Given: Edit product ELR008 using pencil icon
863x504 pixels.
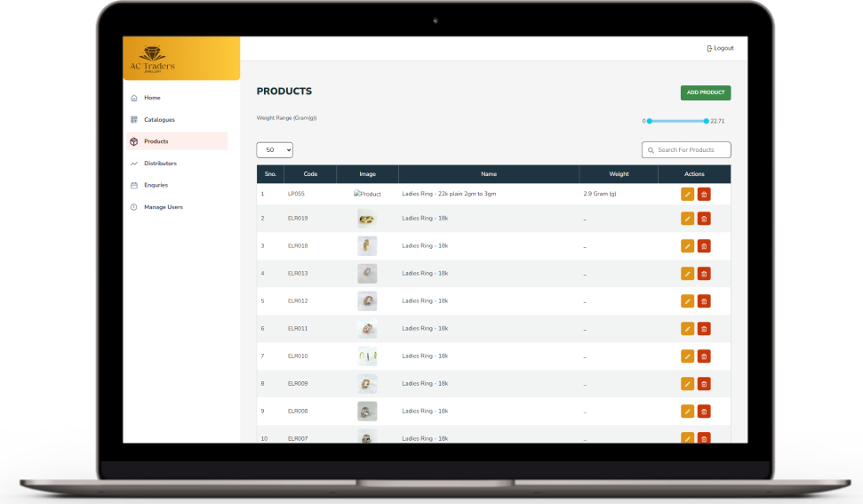Looking at the screenshot, I should pyautogui.click(x=687, y=412).
